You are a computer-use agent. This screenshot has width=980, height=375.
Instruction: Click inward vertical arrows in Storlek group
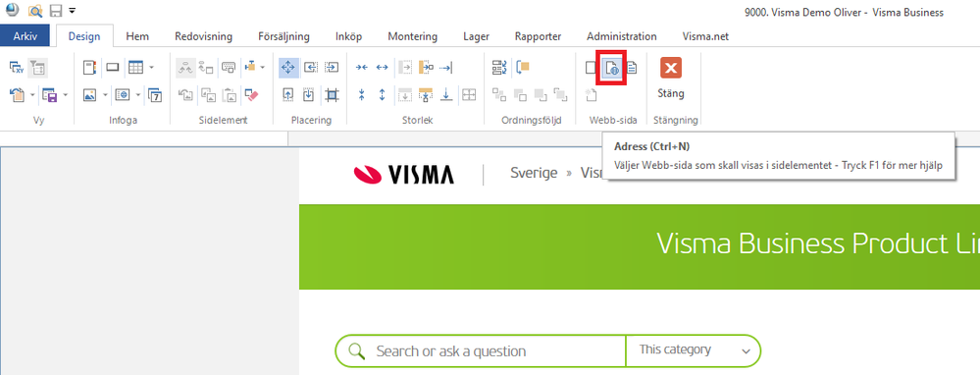coord(361,95)
